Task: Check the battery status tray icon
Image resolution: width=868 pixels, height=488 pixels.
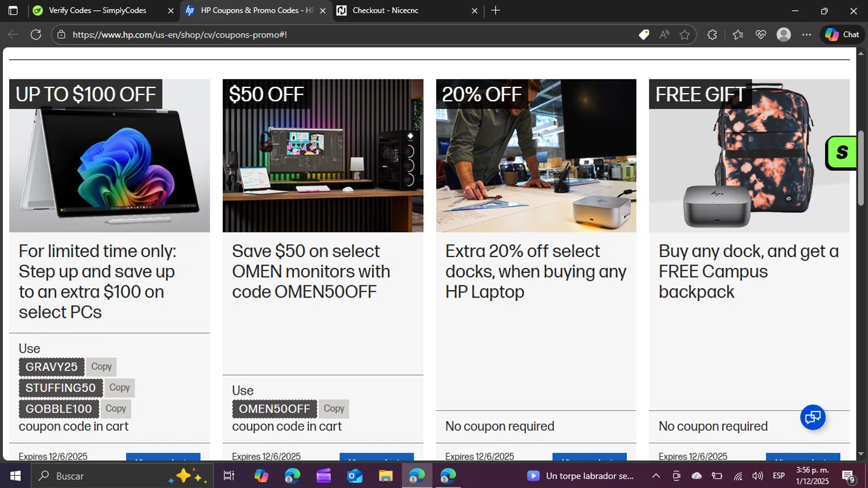Action: pyautogui.click(x=718, y=476)
